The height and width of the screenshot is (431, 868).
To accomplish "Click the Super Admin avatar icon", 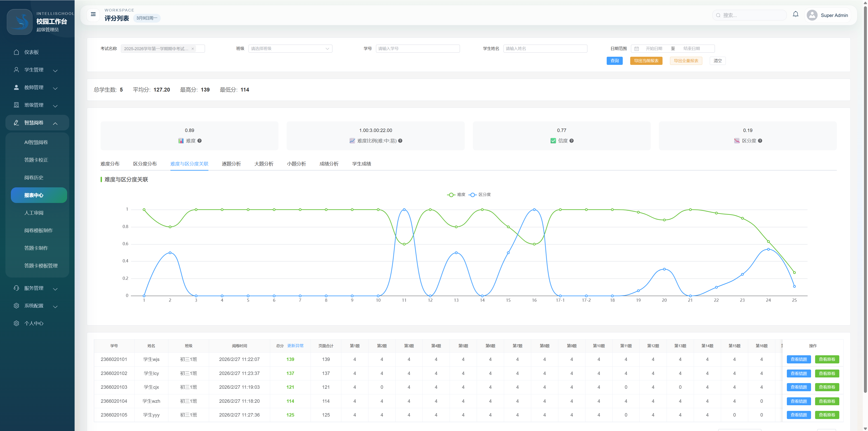I will pos(812,15).
